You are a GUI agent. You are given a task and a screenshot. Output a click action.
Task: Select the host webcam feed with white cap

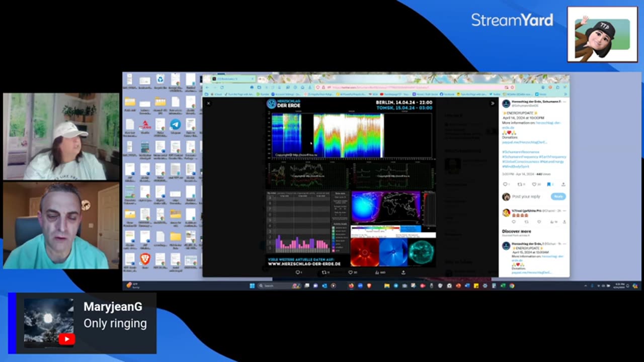61,136
